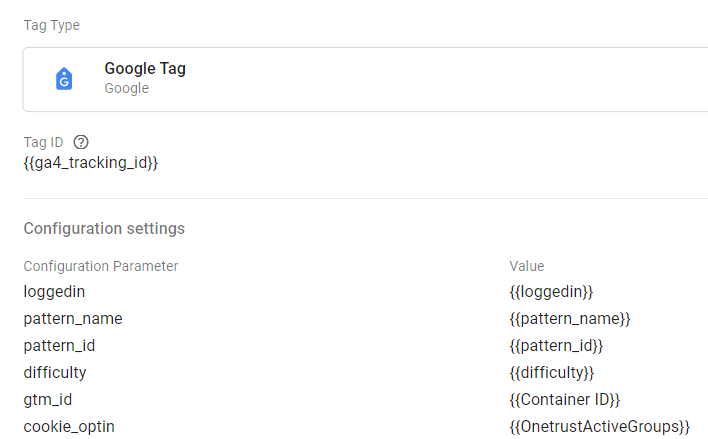This screenshot has height=439, width=708.
Task: Click the {{Container ID}} variable value
Action: [565, 399]
